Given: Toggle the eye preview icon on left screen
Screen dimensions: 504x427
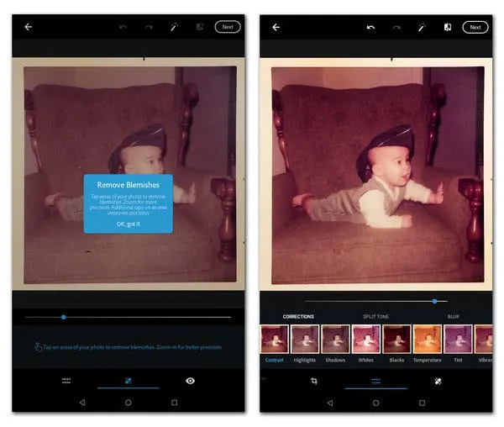Looking at the screenshot, I should click(x=190, y=381).
